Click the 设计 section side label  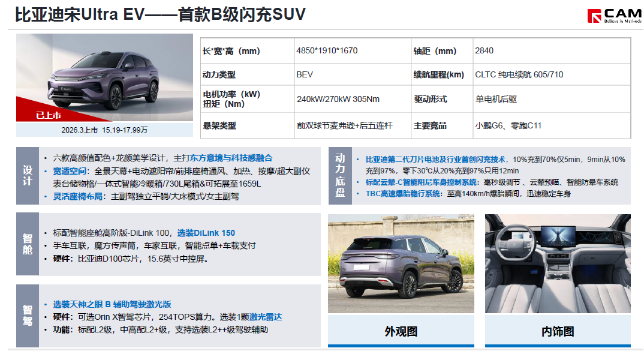pos(28,175)
